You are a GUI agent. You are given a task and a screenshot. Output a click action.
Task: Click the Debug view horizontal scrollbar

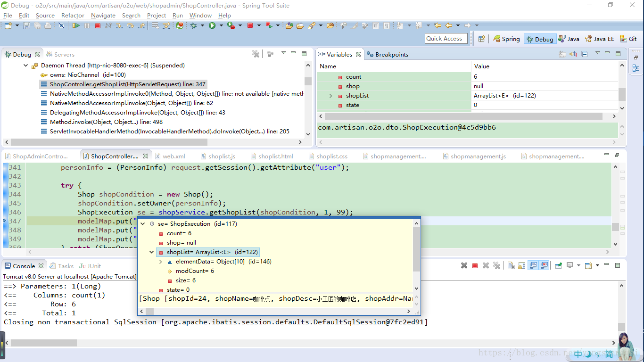point(108,142)
